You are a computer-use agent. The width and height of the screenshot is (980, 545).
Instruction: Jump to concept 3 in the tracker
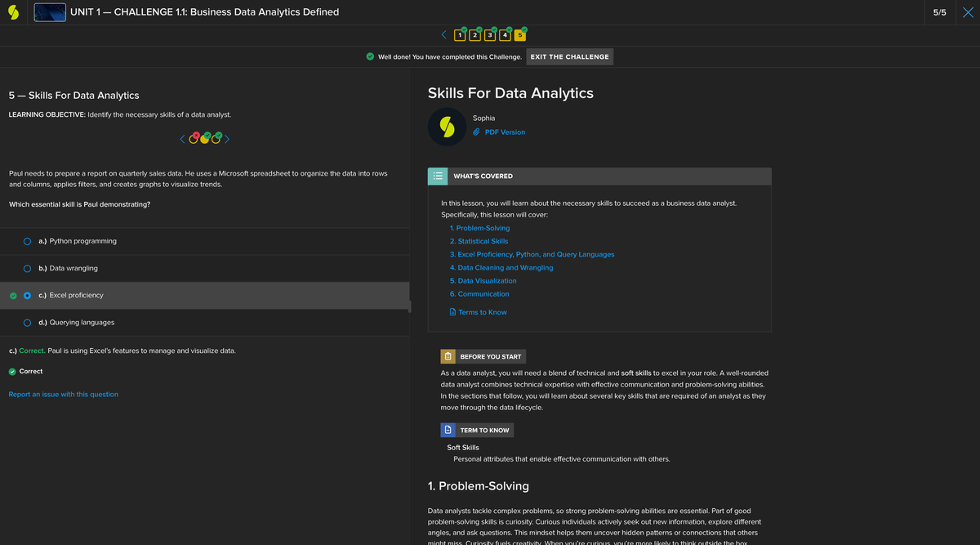tap(490, 35)
